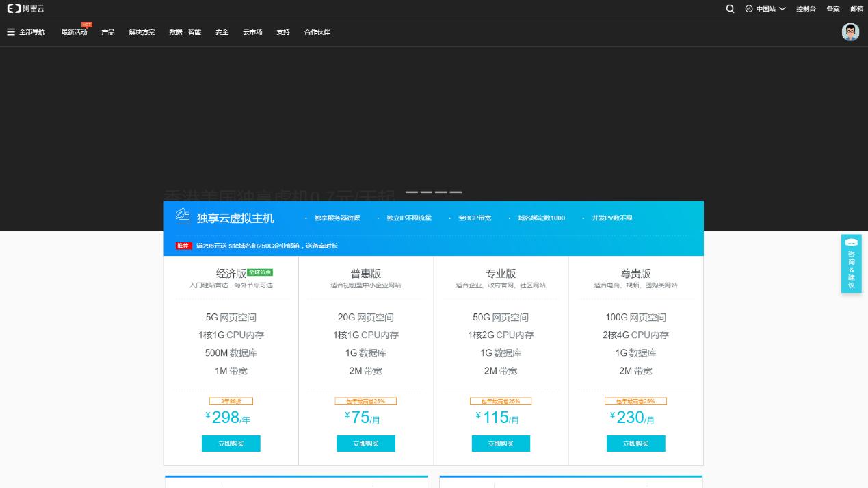Click the red 推荐 badge in the banner

click(182, 246)
